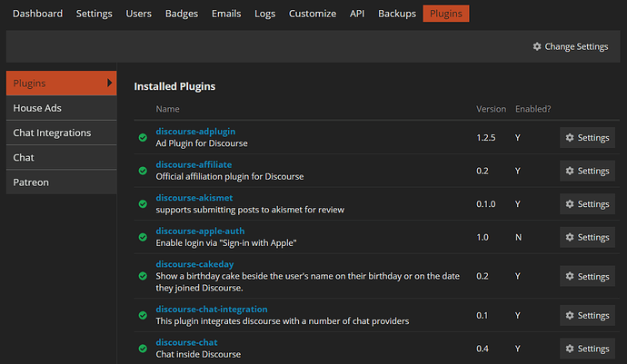Click version 0.1.0 of discourse-akismet

coord(486,203)
